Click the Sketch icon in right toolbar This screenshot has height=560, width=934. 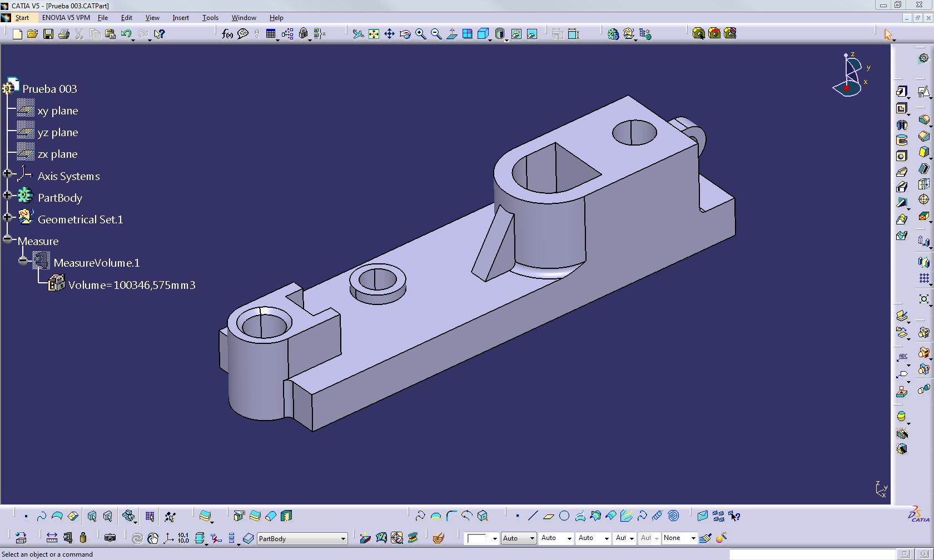[923, 92]
